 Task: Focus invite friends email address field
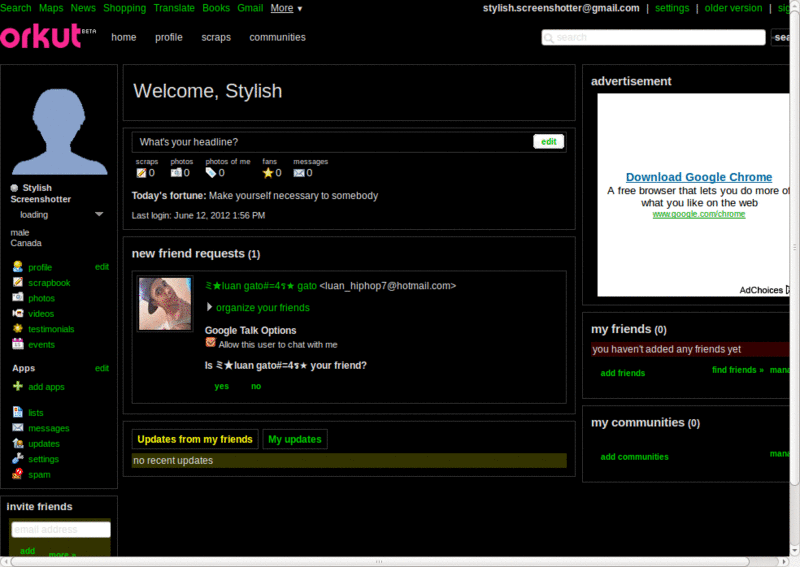pyautogui.click(x=61, y=529)
